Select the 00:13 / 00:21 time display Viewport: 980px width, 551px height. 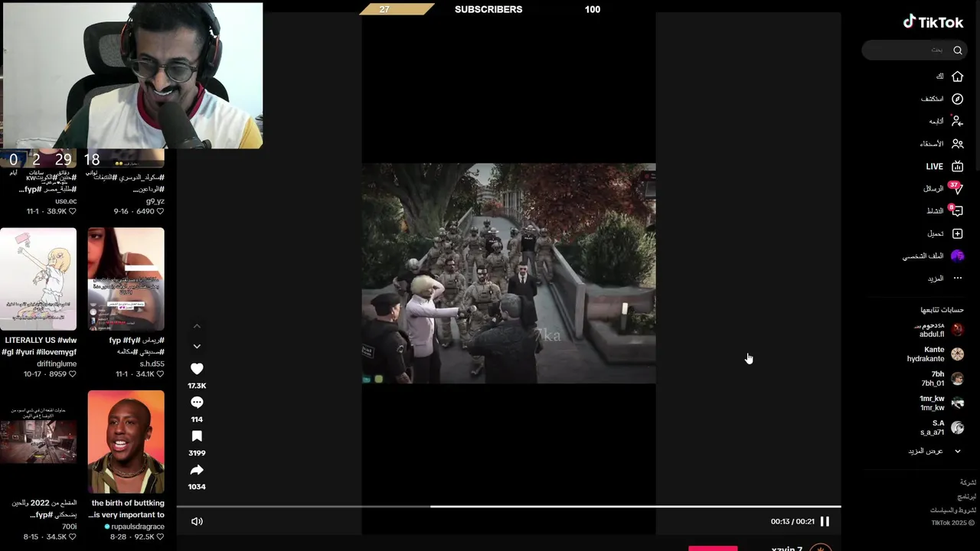point(792,521)
